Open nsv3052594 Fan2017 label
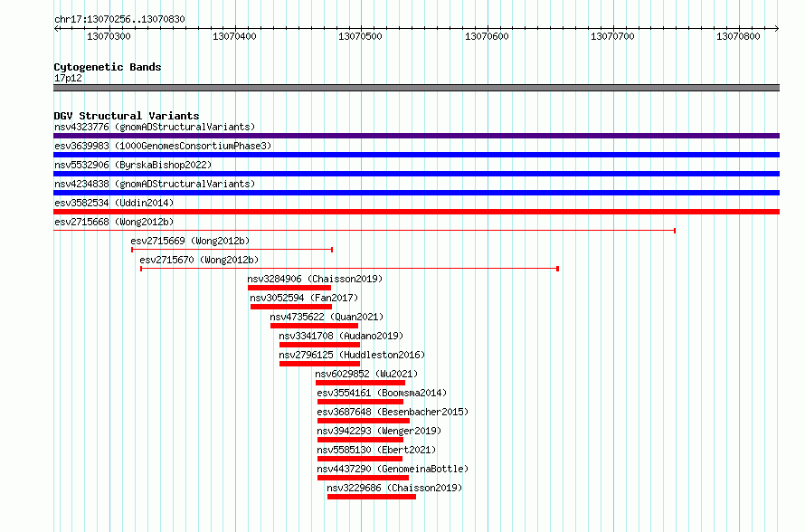Image resolution: width=805 pixels, height=532 pixels. 304,298
